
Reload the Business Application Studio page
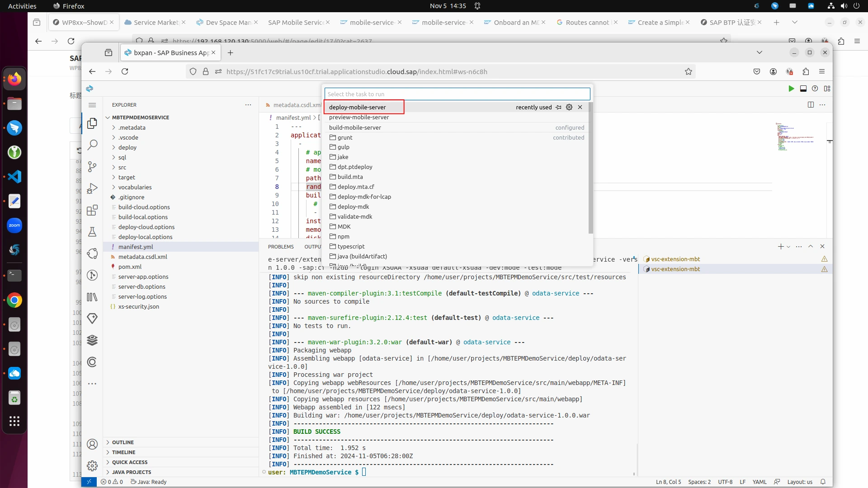coord(125,71)
